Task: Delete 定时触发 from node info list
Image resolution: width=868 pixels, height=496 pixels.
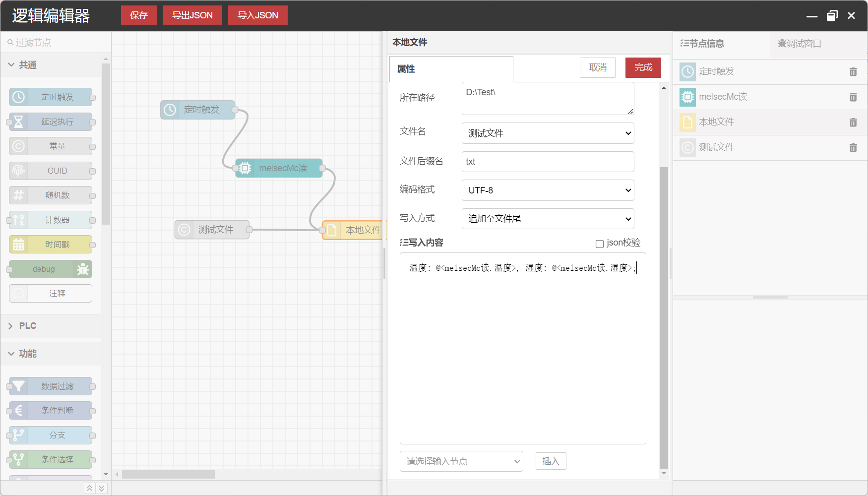Action: (x=853, y=72)
